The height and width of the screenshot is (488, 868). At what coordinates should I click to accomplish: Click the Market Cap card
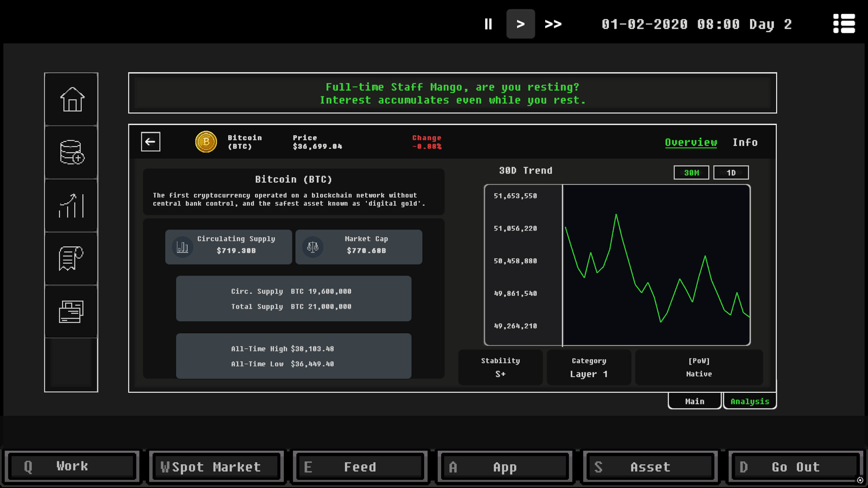(359, 247)
